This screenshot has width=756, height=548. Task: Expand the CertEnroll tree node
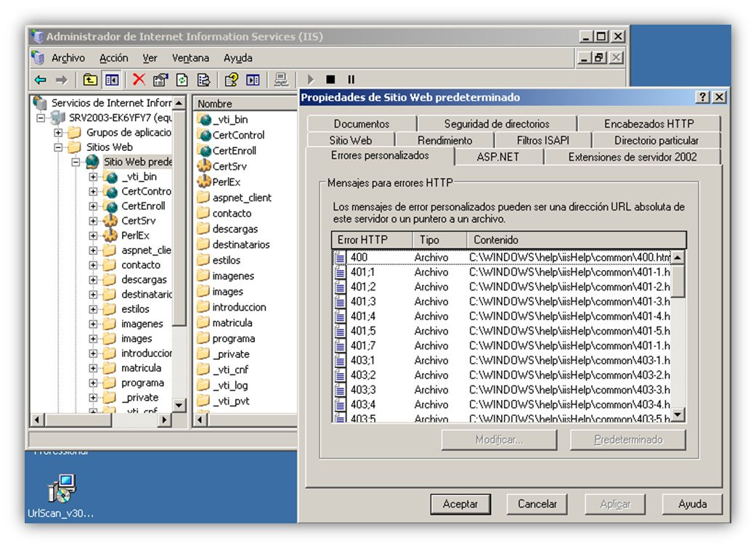[x=93, y=206]
